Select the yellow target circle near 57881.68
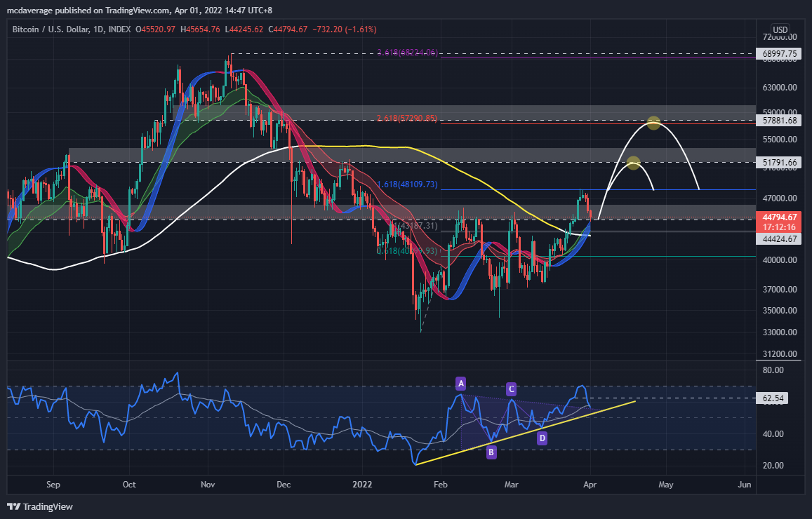812x519 pixels. click(653, 123)
